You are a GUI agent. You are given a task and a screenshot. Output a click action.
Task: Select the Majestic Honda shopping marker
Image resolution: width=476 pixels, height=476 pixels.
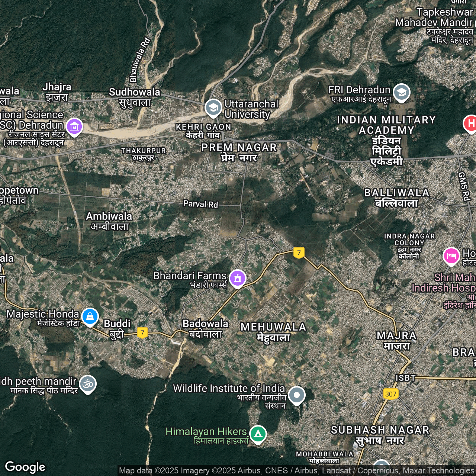(x=90, y=316)
